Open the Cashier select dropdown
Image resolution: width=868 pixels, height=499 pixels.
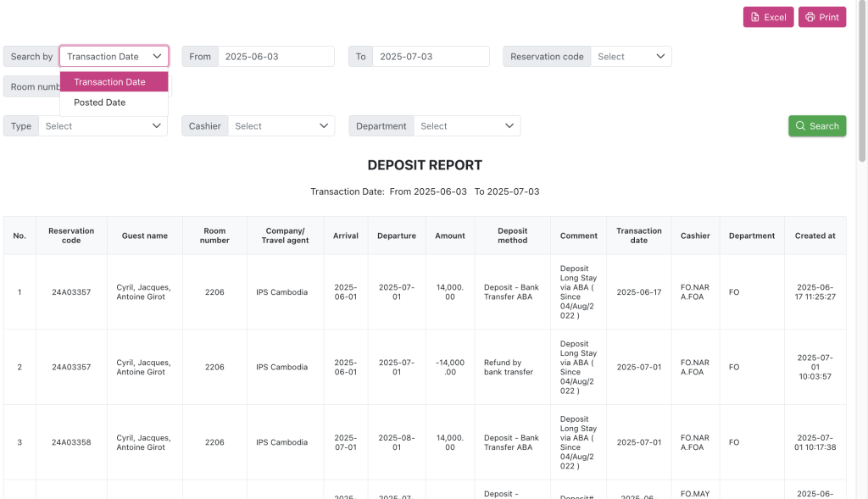click(x=281, y=126)
